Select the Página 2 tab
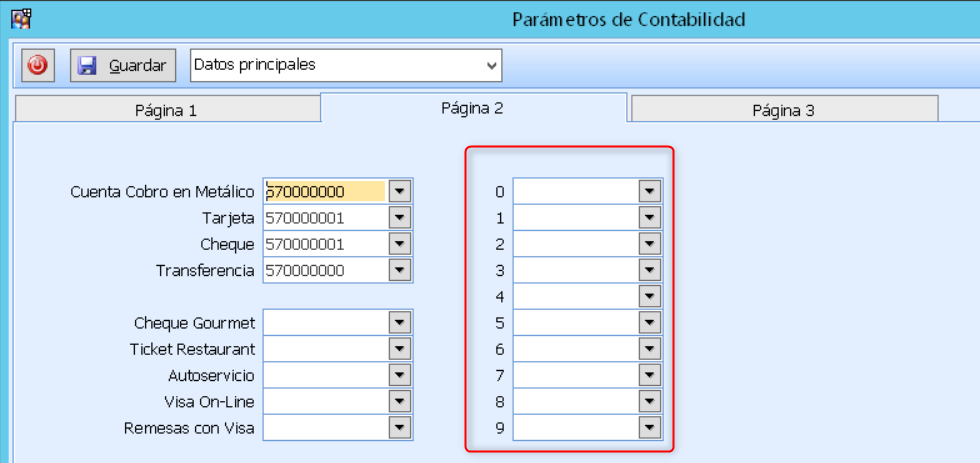This screenshot has height=463, width=980. (472, 108)
